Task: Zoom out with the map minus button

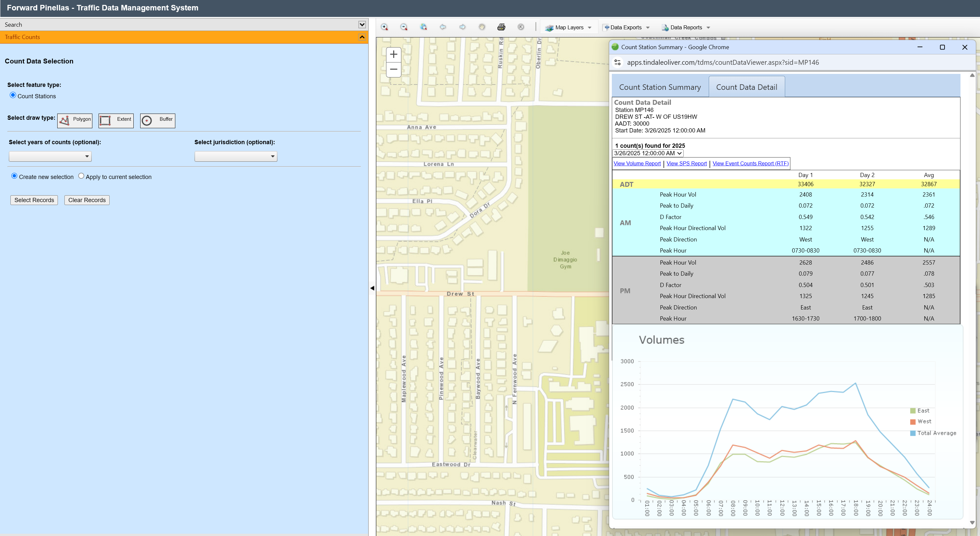Action: pos(393,70)
